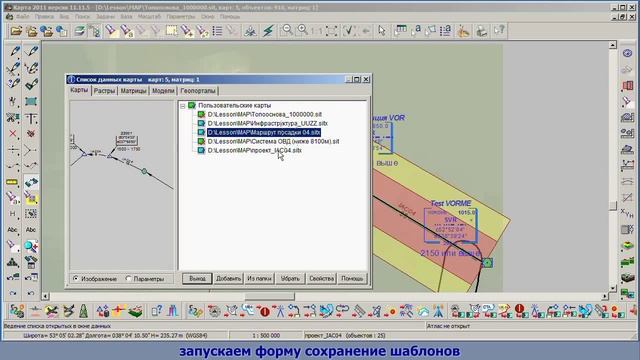The height and width of the screenshot is (360, 640).
Task: Switch to the Матрицы tab
Action: coord(133,91)
